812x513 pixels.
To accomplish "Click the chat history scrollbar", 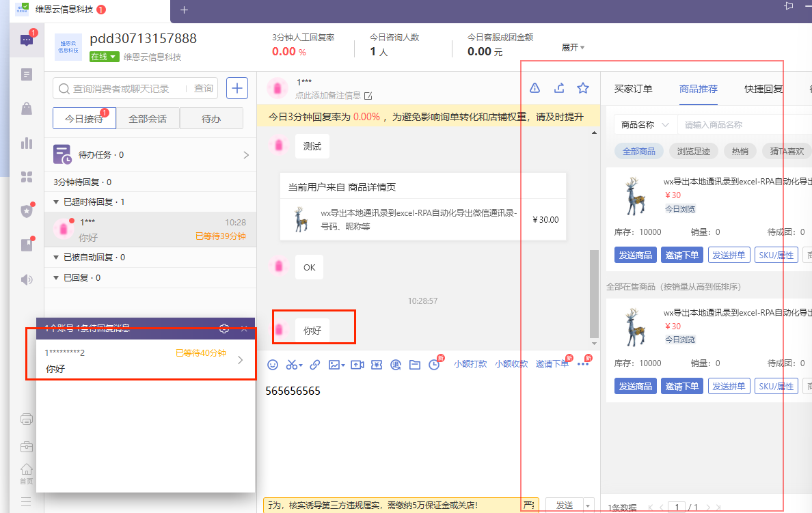I will click(594, 294).
